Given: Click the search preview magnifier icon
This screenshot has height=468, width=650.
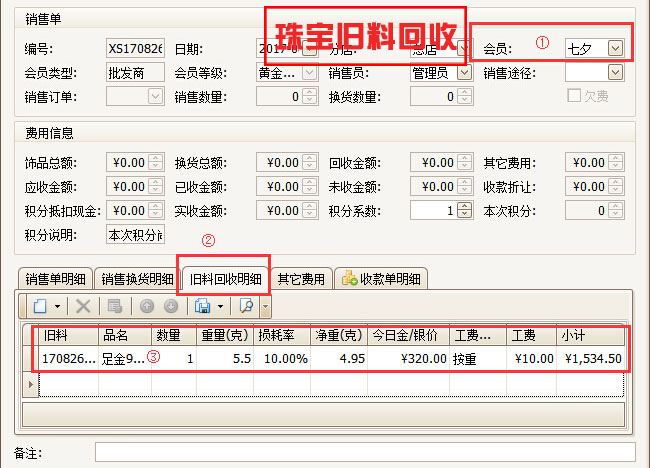Looking at the screenshot, I should [246, 306].
